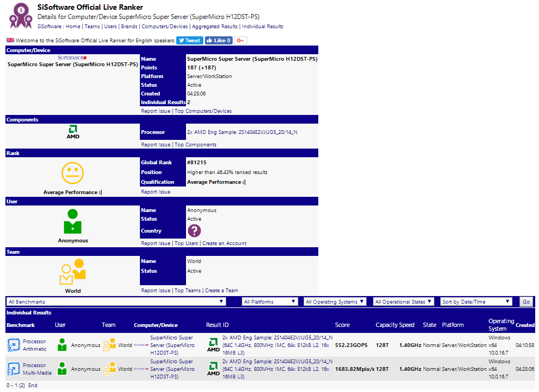Click the Processor Arithmetic benchmark icon
Viewport: 539px width, 392px height.
14,345
